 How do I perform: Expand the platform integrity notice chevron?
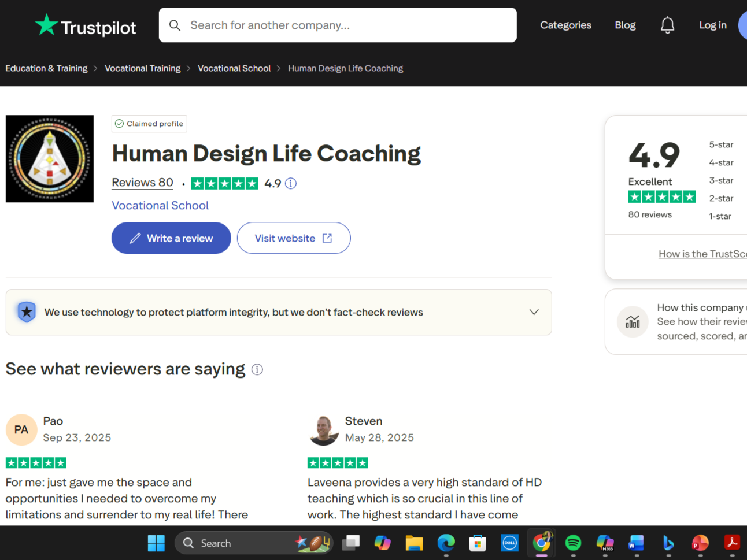point(534,311)
